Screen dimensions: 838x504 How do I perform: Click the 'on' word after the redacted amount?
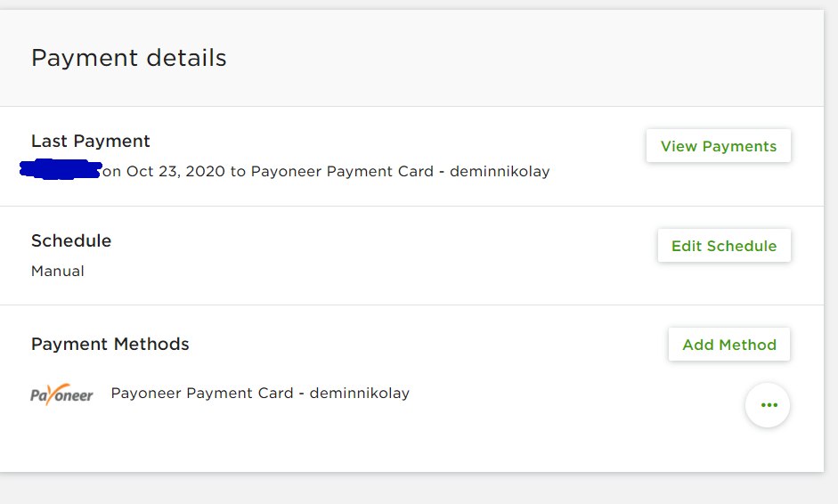pos(111,172)
